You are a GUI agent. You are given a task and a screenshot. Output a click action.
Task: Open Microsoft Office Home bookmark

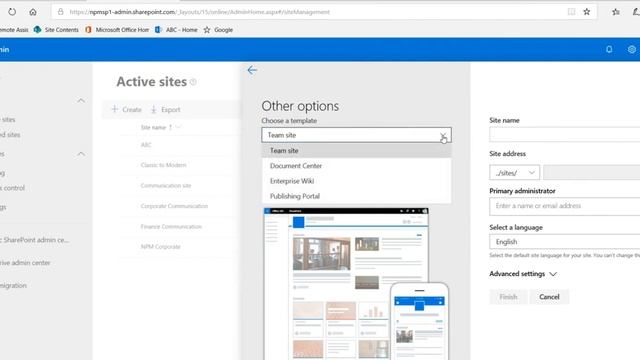tap(117, 30)
